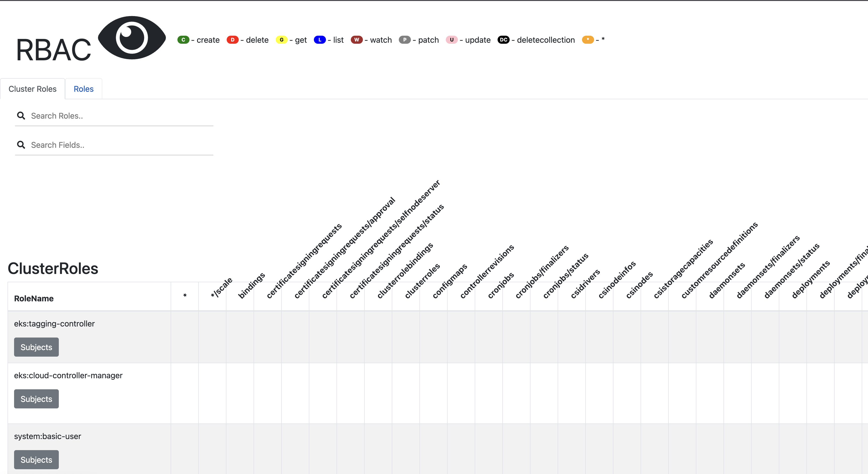Show Subjects for system:basic-user
Image resolution: width=868 pixels, height=474 pixels.
click(x=36, y=459)
